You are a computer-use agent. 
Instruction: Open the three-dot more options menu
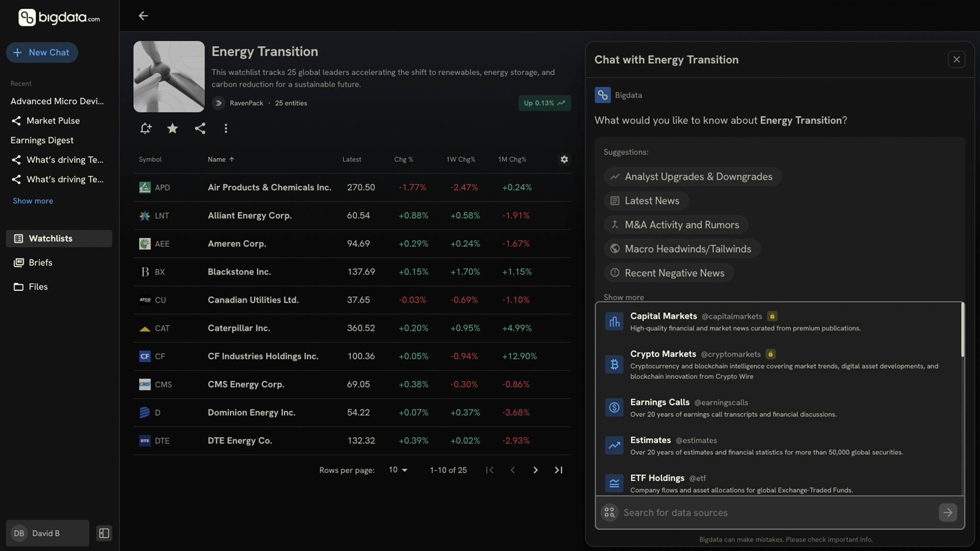click(x=226, y=128)
